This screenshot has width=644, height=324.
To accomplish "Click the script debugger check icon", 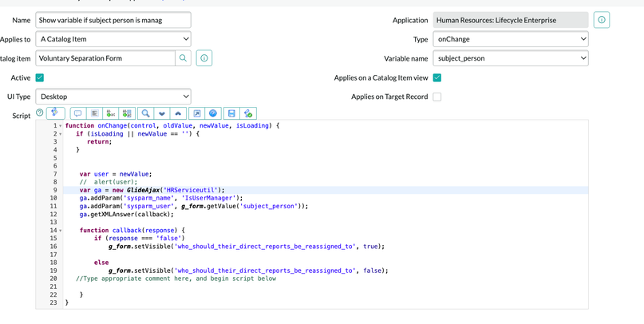I will 248,113.
